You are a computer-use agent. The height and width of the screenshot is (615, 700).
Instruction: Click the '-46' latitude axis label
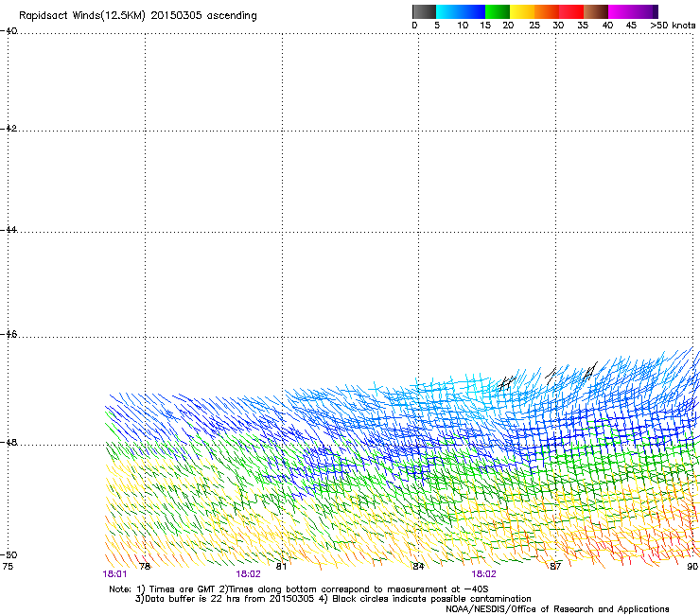click(9, 334)
